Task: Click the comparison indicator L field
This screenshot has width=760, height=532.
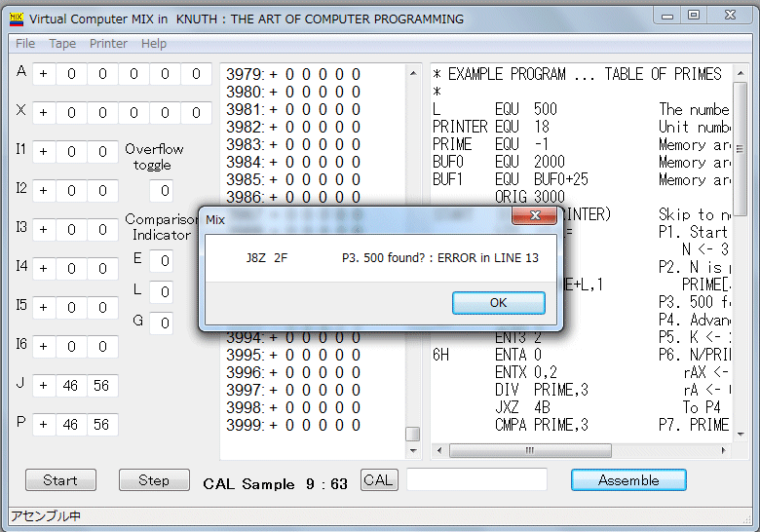Action: [x=162, y=292]
